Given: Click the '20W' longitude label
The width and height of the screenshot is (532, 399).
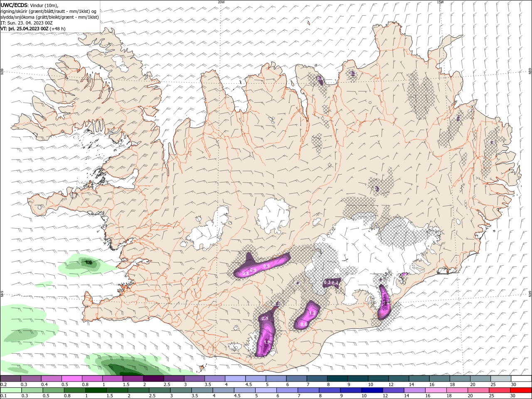Looking at the screenshot, I should point(221,2).
